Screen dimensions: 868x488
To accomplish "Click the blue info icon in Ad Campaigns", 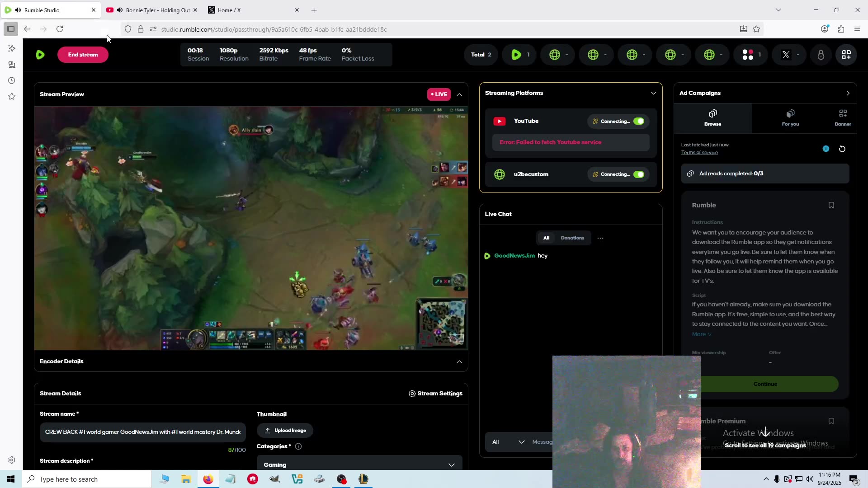I will coord(826,149).
